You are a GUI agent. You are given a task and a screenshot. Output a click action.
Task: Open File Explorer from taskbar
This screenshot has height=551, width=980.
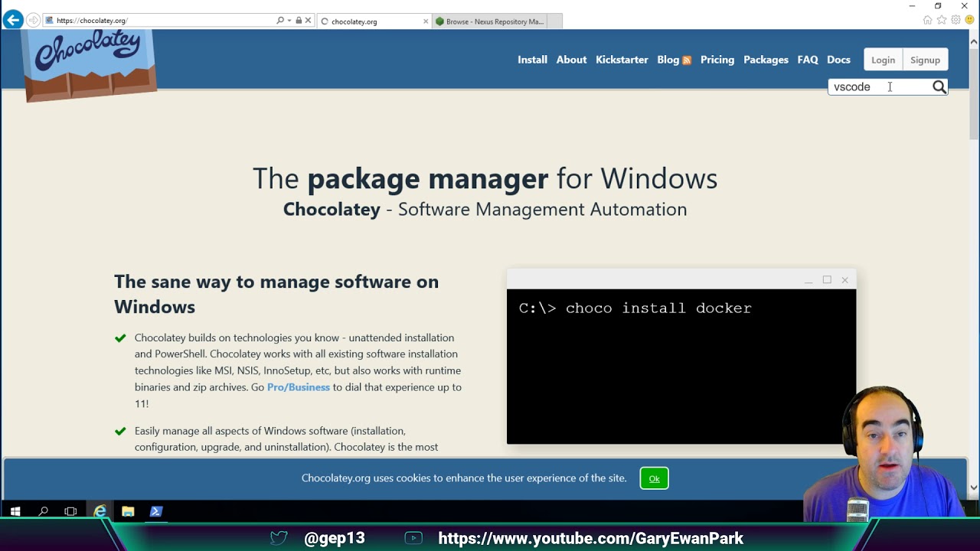coord(128,511)
